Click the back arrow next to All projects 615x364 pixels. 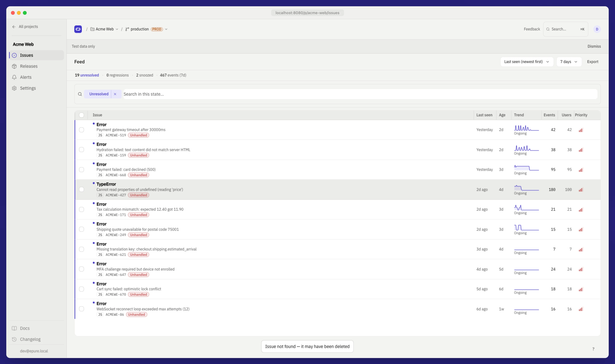click(x=14, y=27)
